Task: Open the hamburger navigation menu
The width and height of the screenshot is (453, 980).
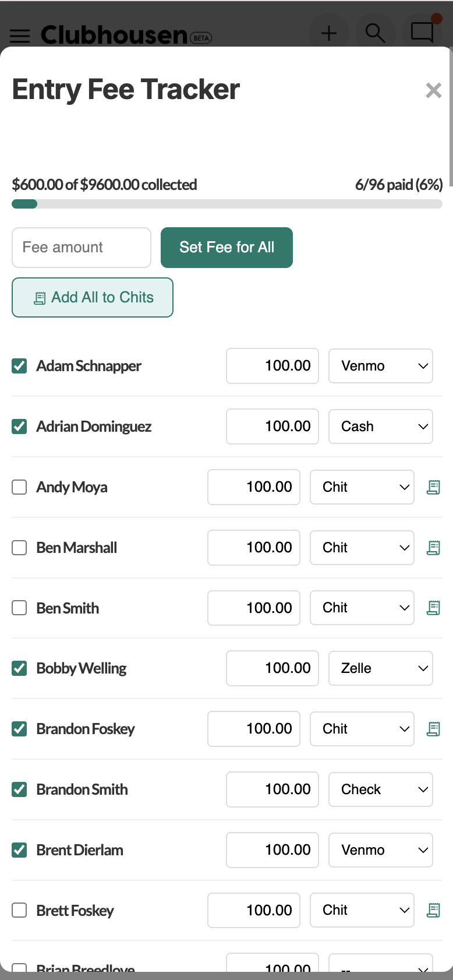Action: [x=20, y=36]
